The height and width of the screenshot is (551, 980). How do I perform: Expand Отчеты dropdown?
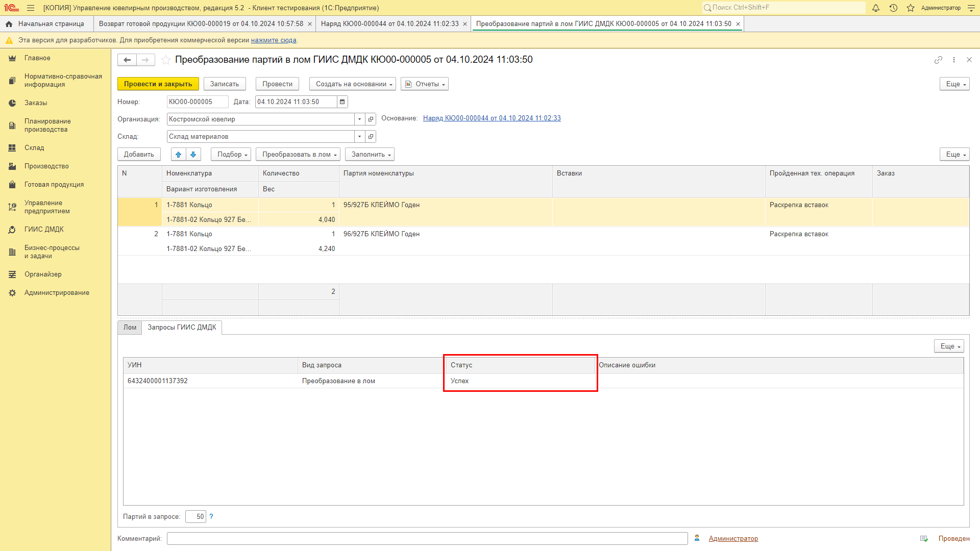pyautogui.click(x=425, y=84)
